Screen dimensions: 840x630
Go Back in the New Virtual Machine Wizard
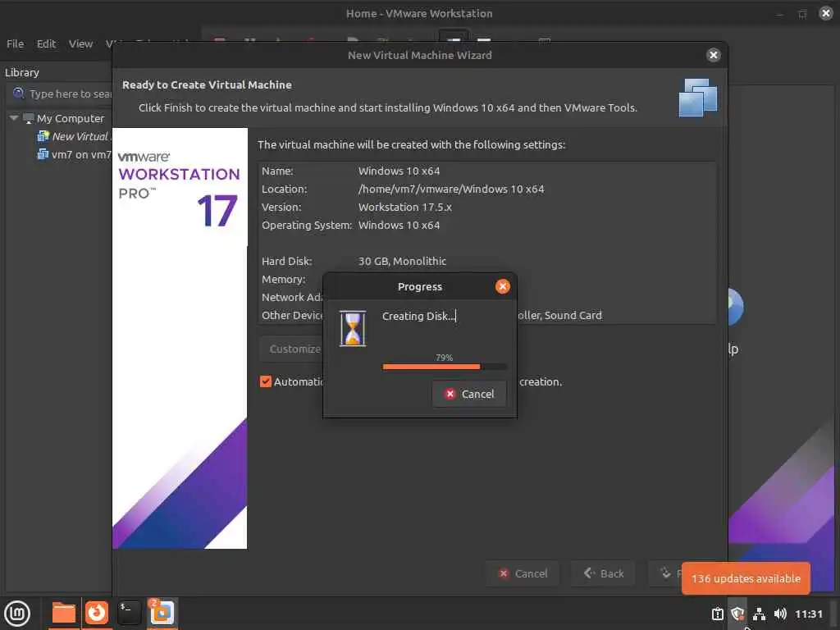(x=603, y=573)
